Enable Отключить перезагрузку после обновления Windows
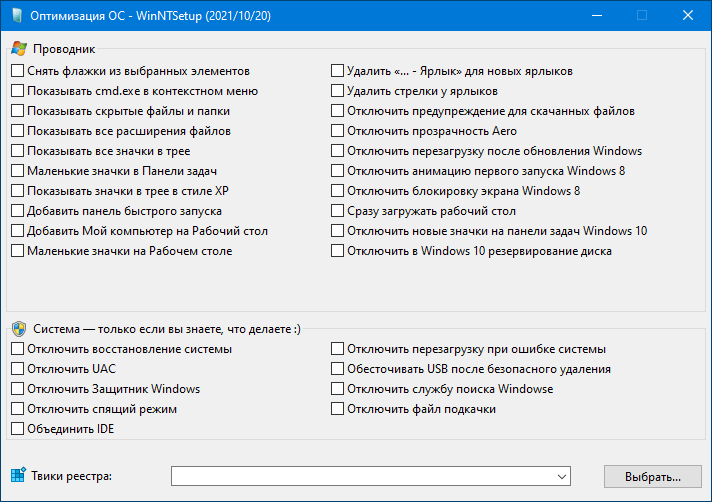The width and height of the screenshot is (712, 502). [337, 151]
